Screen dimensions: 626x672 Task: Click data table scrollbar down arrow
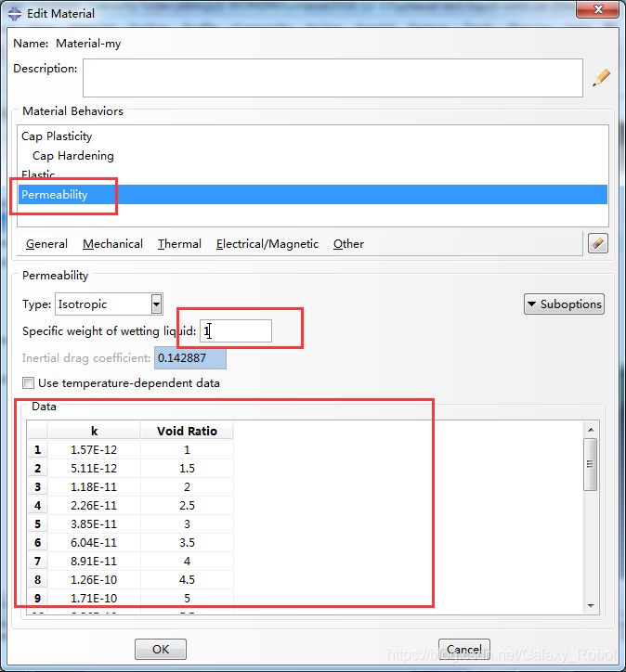tap(591, 605)
